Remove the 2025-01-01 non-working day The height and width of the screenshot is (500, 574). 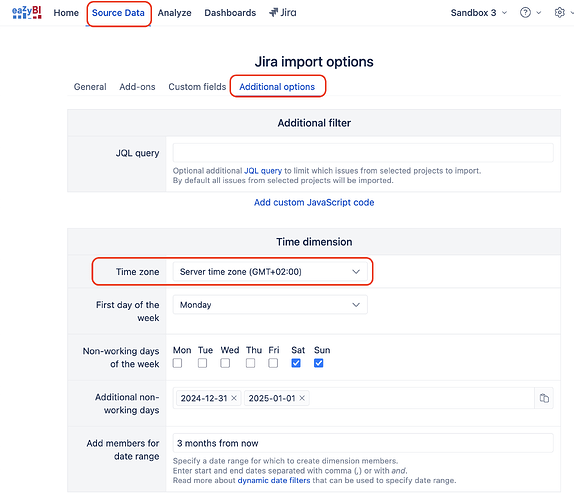[302, 398]
